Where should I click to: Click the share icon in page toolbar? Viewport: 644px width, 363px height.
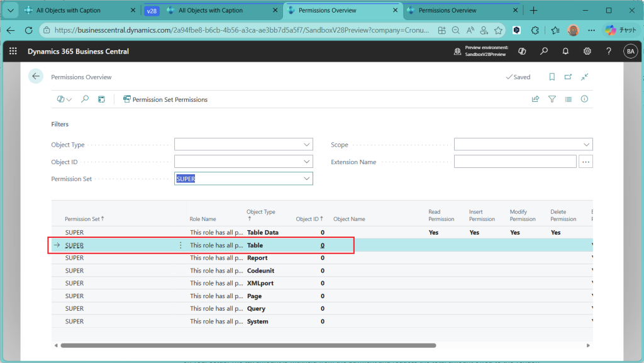535,99
